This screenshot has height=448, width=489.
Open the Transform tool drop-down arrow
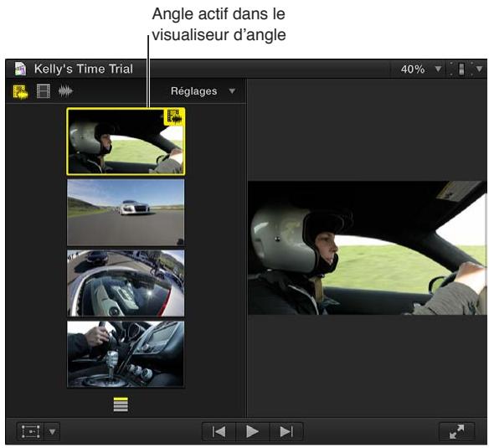point(52,432)
